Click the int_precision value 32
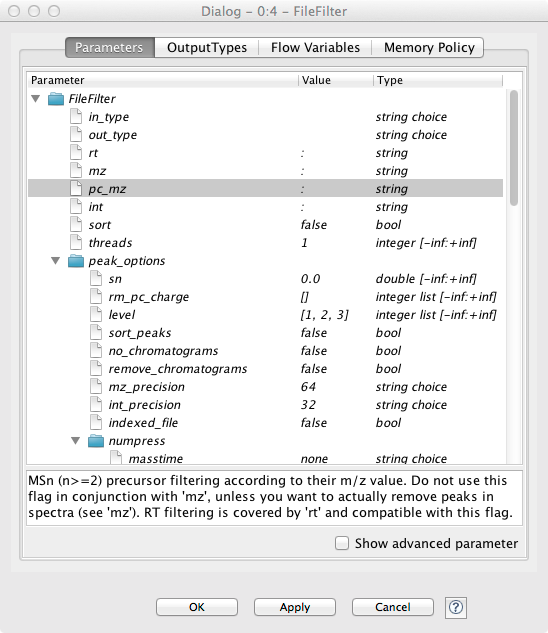The width and height of the screenshot is (548, 633). tap(308, 405)
